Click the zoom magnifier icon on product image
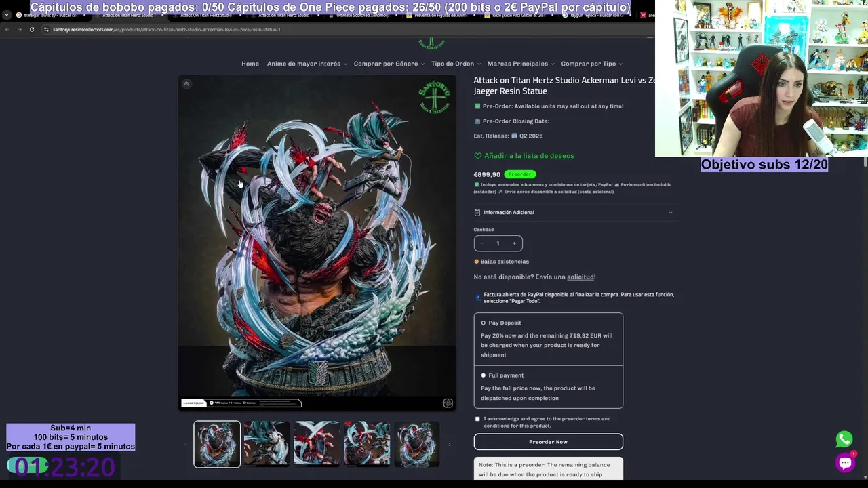This screenshot has width=868, height=488. tap(186, 84)
